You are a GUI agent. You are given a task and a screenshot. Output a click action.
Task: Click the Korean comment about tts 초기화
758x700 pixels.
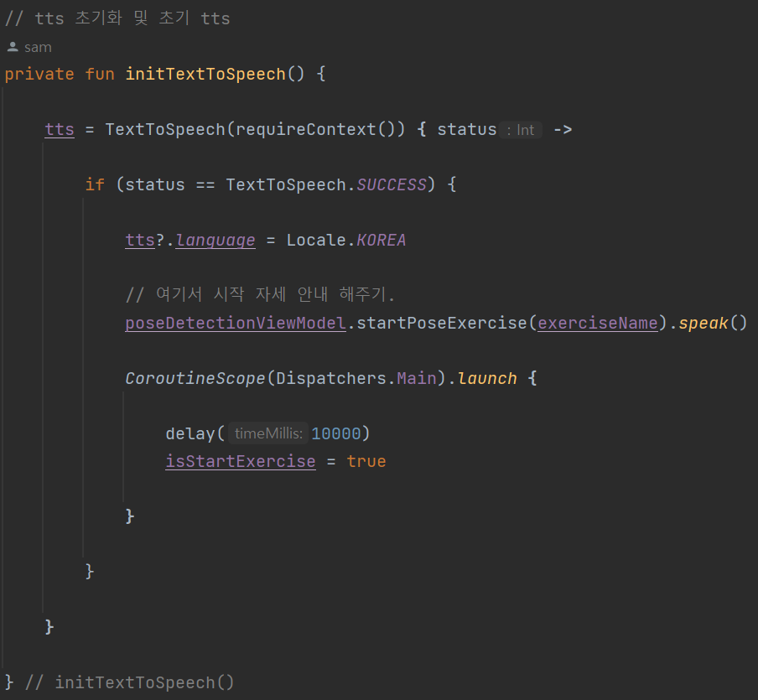click(x=117, y=18)
